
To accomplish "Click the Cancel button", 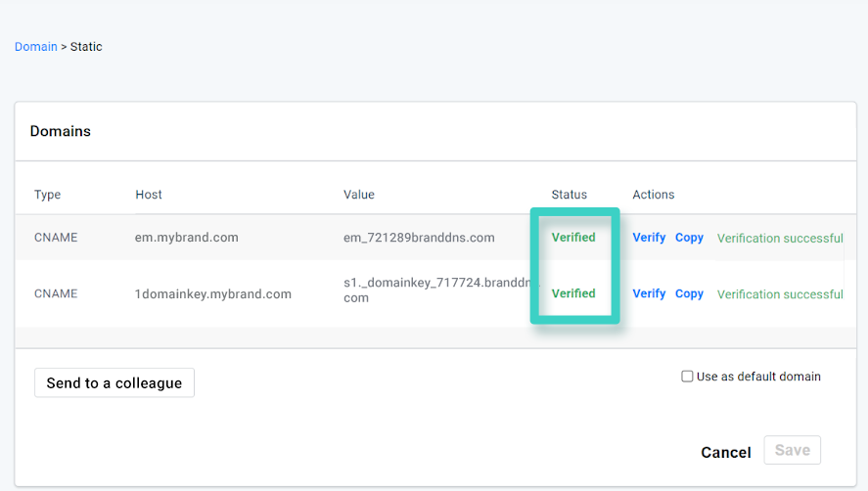I will click(x=725, y=452).
